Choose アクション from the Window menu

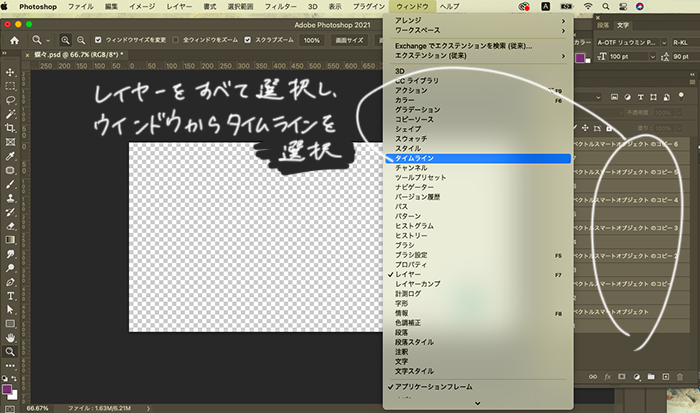(478, 91)
